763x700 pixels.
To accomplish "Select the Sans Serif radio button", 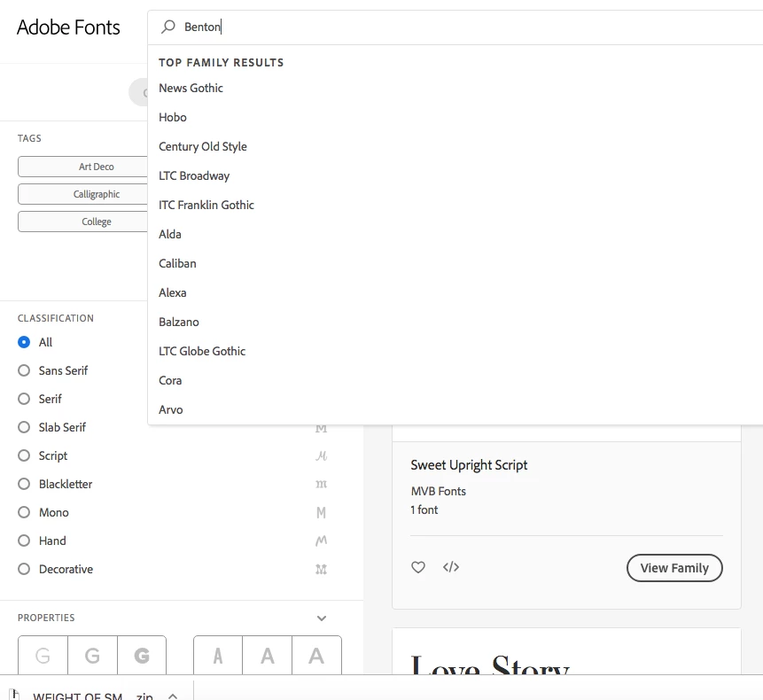I will [x=24, y=370].
